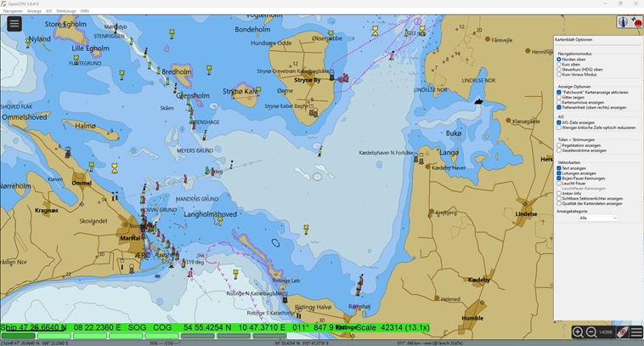Enable the 'Pegelstation anzeigen' checkbox
This screenshot has width=644, height=346.
click(559, 145)
